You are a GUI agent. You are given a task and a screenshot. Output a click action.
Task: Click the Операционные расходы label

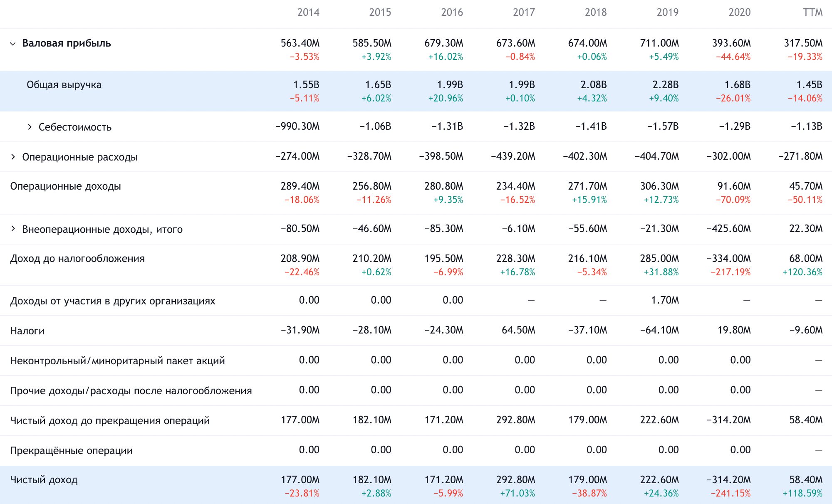point(80,157)
